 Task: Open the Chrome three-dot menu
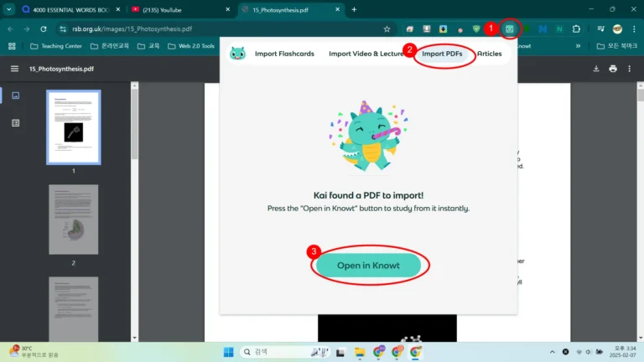(634, 28)
